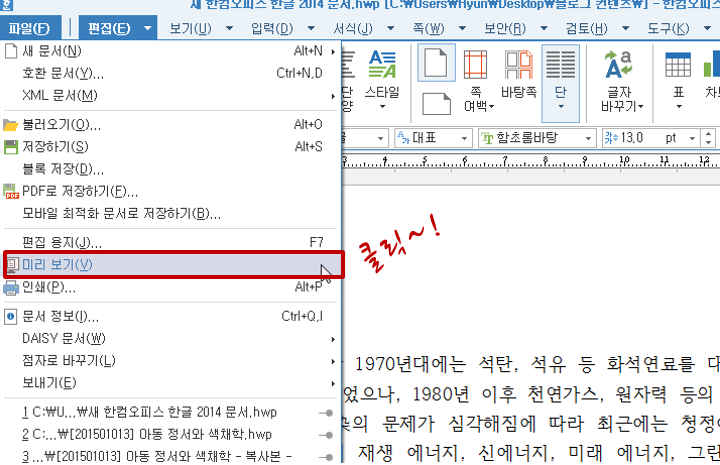
Task: Pin the second recent document
Action: (326, 435)
